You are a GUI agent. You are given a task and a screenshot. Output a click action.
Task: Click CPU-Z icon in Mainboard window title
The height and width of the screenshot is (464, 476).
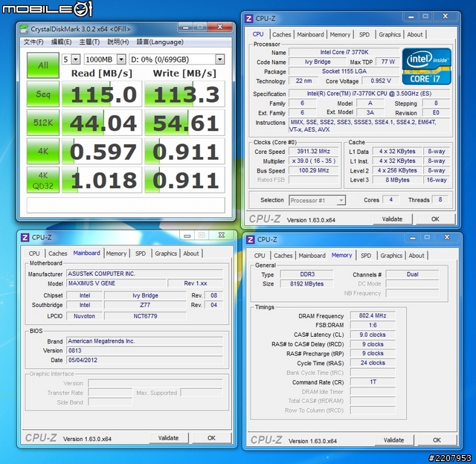(x=25, y=237)
